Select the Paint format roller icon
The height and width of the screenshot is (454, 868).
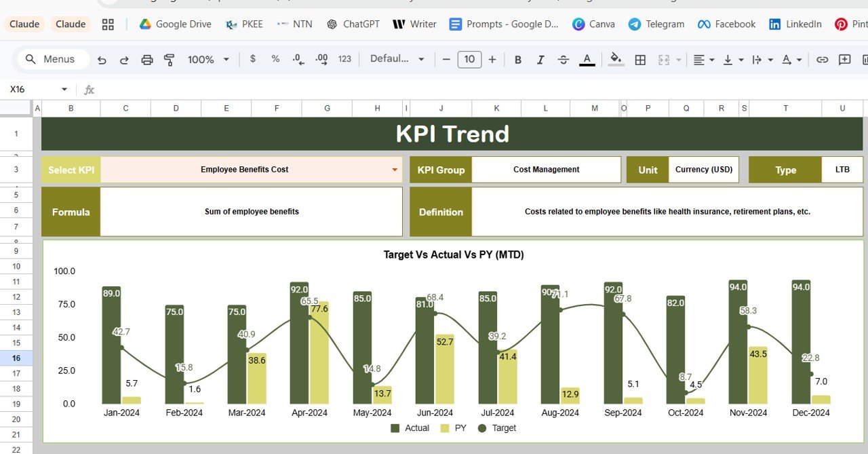click(x=170, y=60)
